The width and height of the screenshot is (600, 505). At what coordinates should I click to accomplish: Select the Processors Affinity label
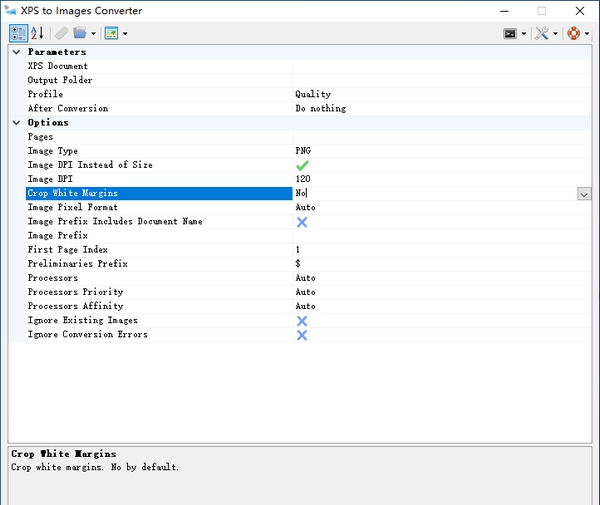coord(75,306)
